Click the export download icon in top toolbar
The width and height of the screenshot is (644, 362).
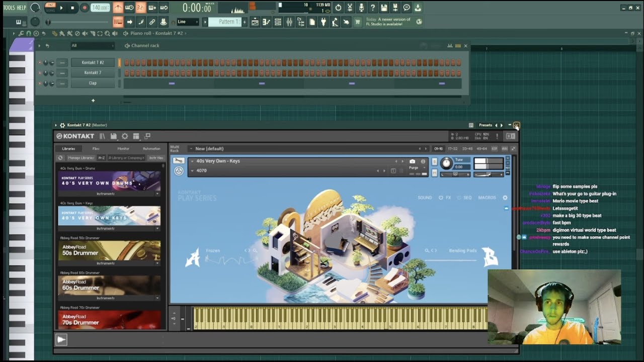(418, 8)
